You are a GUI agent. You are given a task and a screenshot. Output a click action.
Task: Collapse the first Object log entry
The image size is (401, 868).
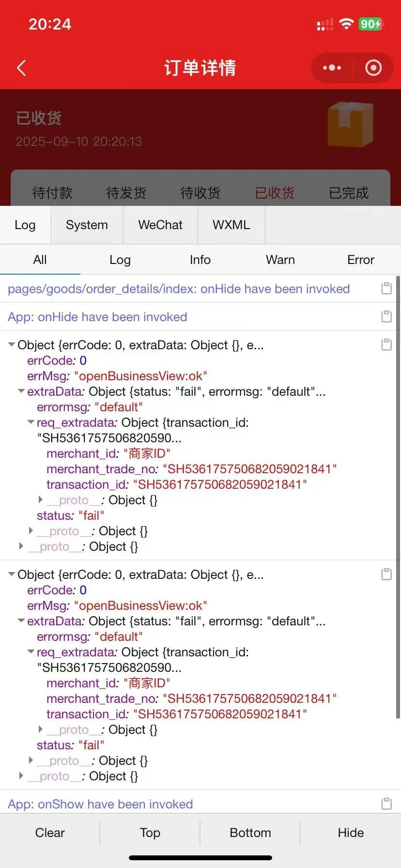click(12, 345)
